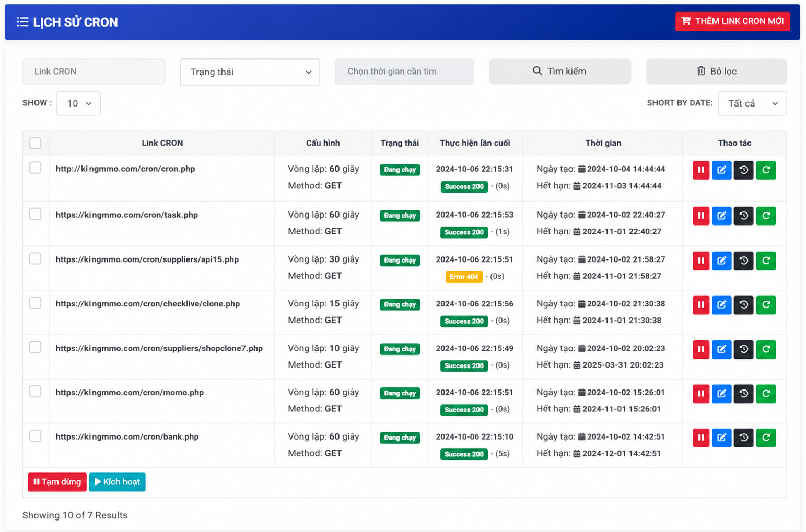Viewport: 806px width, 532px height.
Task: Focus the Chọn thời gian cần tìm field
Action: pos(404,72)
